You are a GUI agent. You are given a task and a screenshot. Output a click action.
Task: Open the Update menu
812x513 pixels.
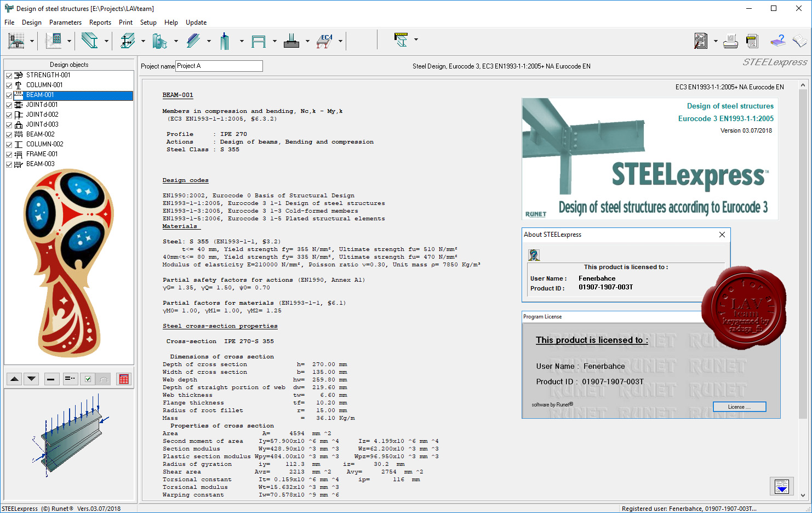[x=196, y=22]
